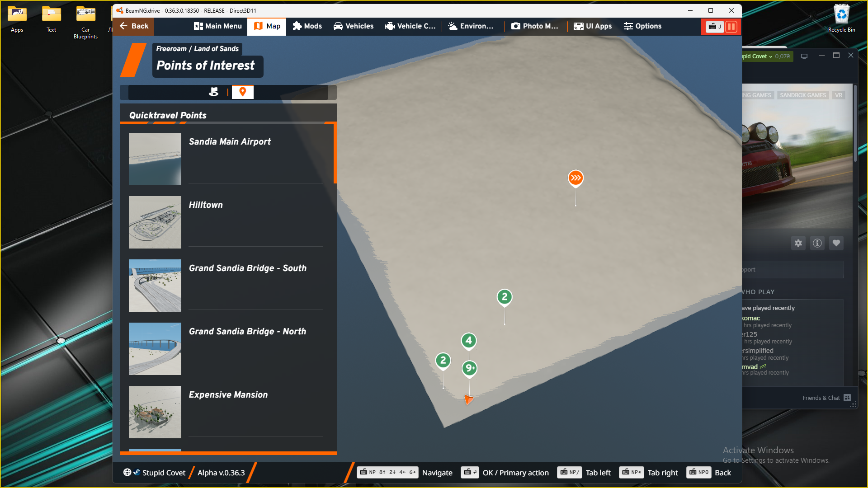This screenshot has height=488, width=868.
Task: Open the UI Apps tab
Action: 593,26
